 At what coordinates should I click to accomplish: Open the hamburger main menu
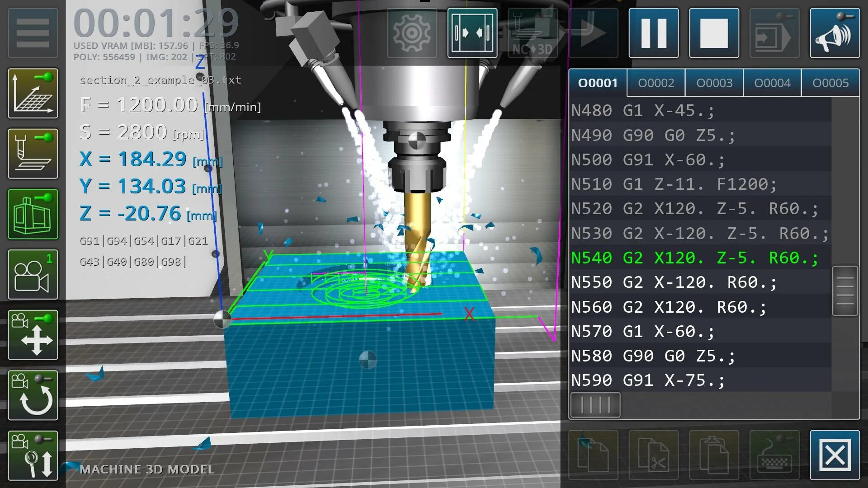coord(33,33)
